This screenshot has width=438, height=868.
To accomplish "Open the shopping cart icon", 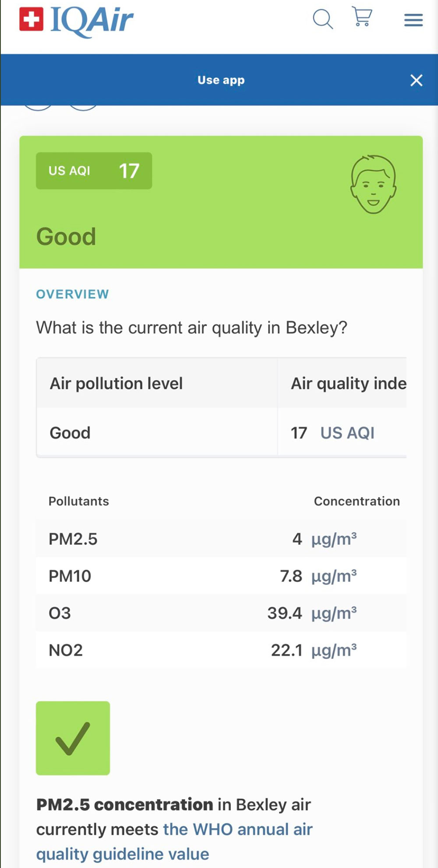I will point(362,18).
